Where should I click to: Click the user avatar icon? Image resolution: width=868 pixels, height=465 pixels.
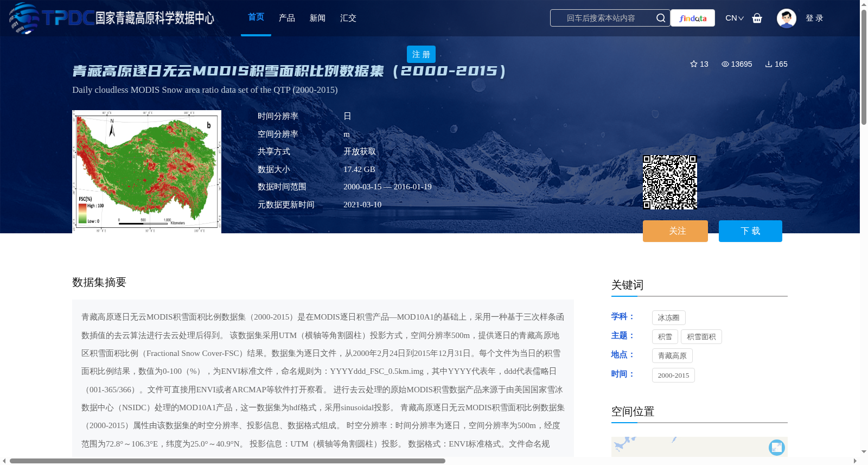[x=786, y=18]
